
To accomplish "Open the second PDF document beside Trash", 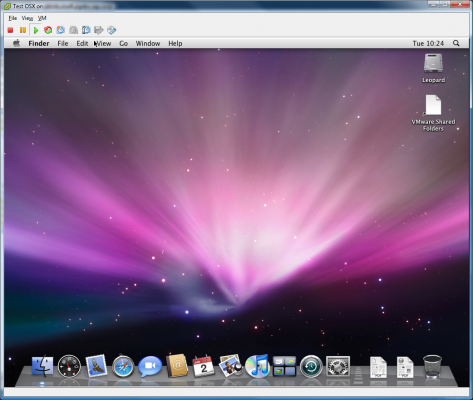I will 405,367.
